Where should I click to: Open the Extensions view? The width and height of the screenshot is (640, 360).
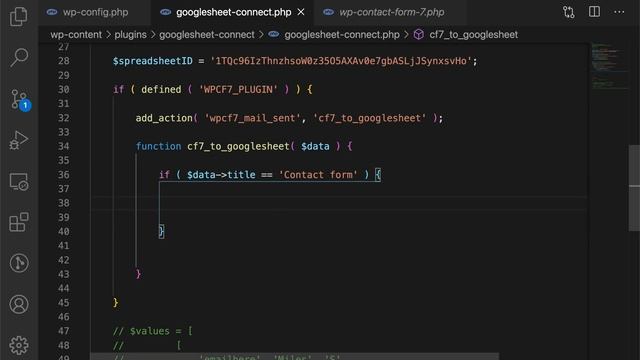click(x=19, y=222)
